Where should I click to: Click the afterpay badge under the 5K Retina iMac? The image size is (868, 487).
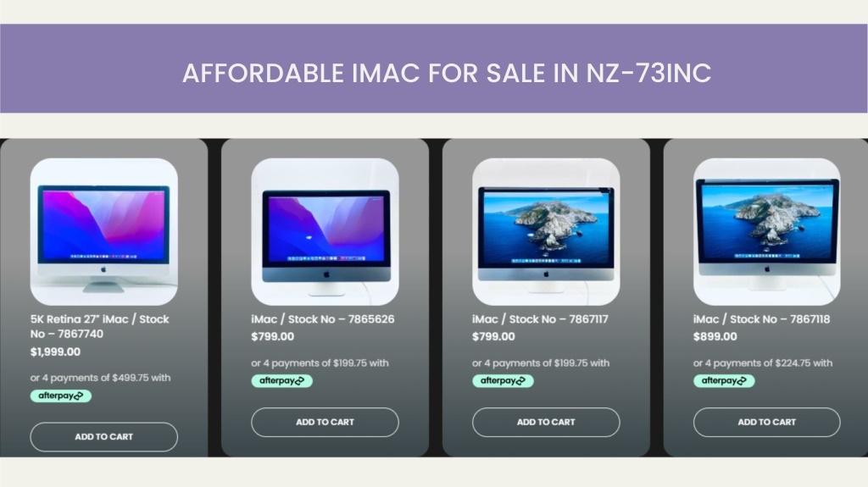point(61,396)
